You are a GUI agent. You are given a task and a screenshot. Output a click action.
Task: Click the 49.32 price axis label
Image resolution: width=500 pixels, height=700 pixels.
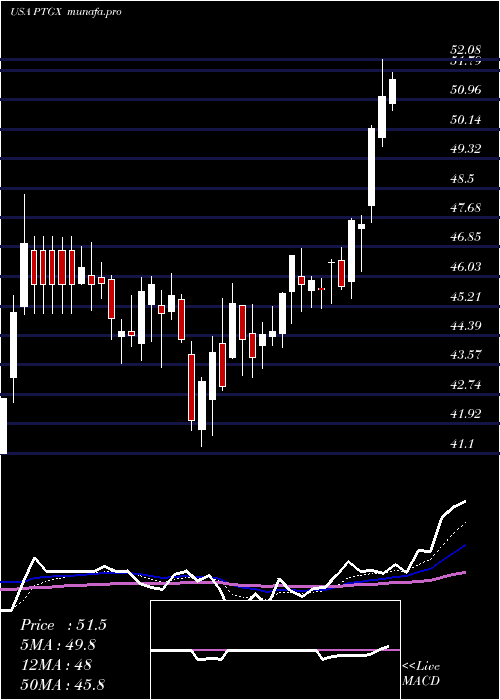pos(466,149)
